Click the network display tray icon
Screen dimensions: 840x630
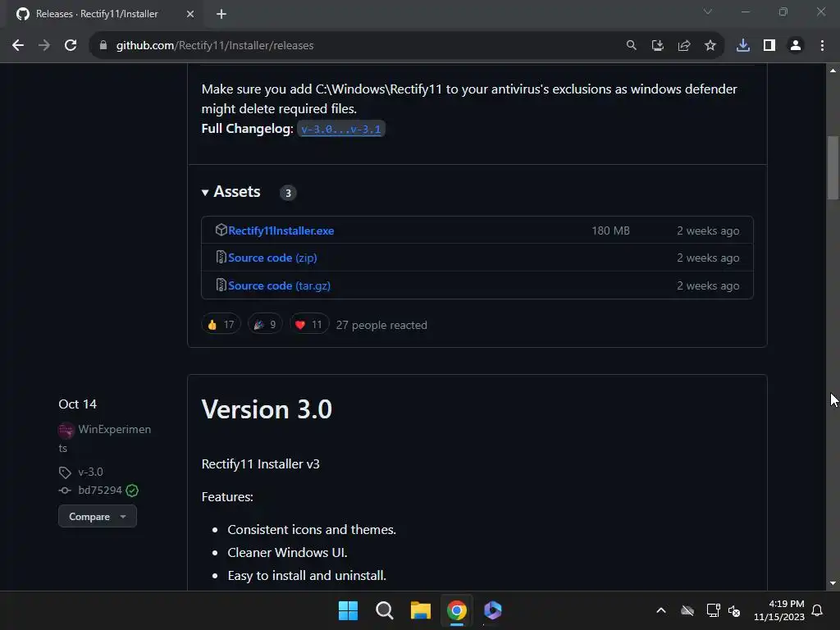(713, 610)
